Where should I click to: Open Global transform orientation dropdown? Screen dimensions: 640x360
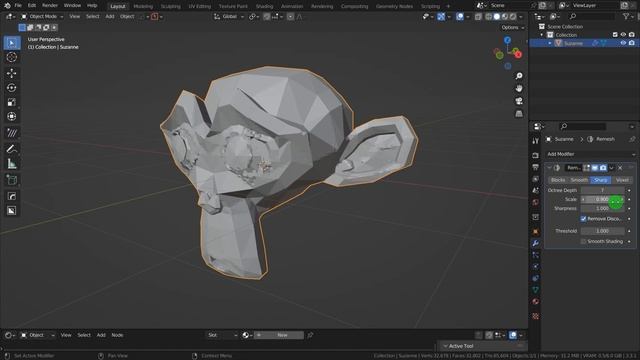click(229, 17)
